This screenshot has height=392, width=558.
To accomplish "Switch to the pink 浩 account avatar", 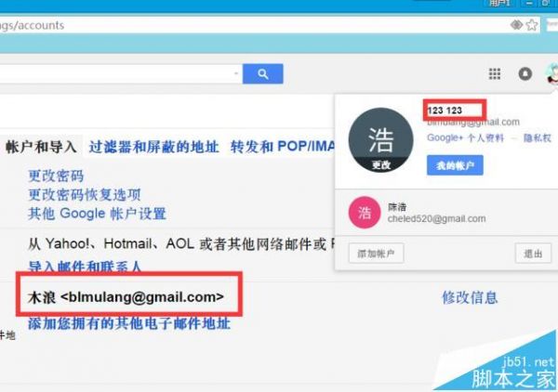I will (365, 213).
